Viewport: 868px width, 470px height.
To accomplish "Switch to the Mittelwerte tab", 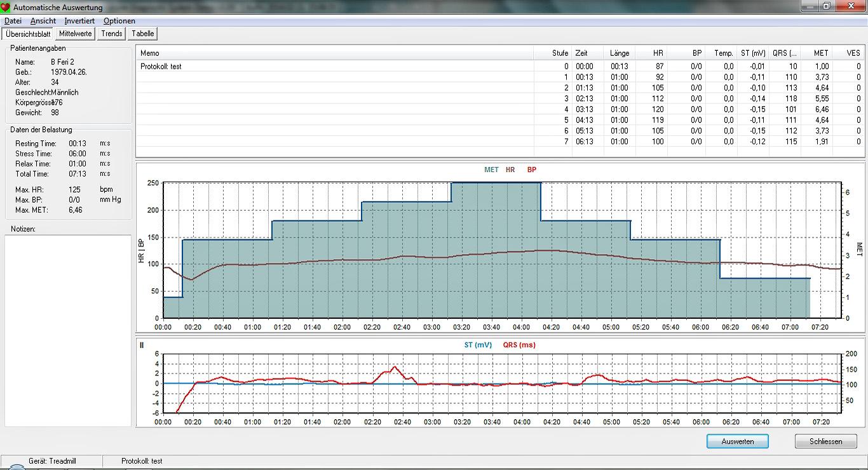I will click(x=76, y=34).
